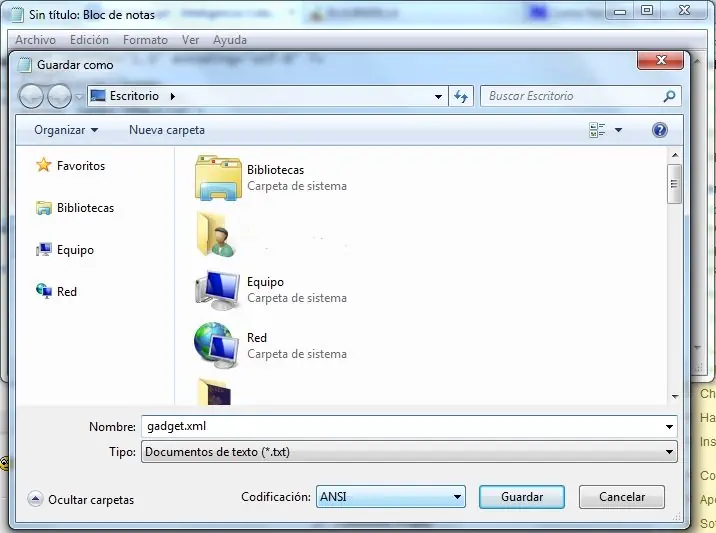
Task: Click the Cancelar button
Action: click(x=622, y=497)
